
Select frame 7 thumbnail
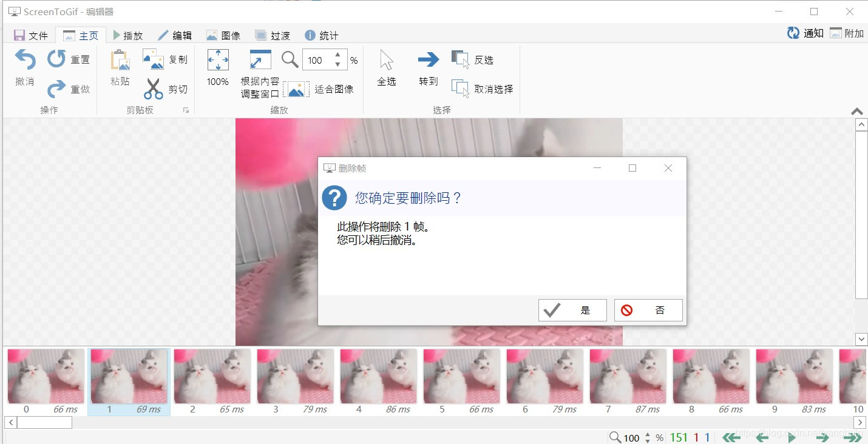click(628, 382)
